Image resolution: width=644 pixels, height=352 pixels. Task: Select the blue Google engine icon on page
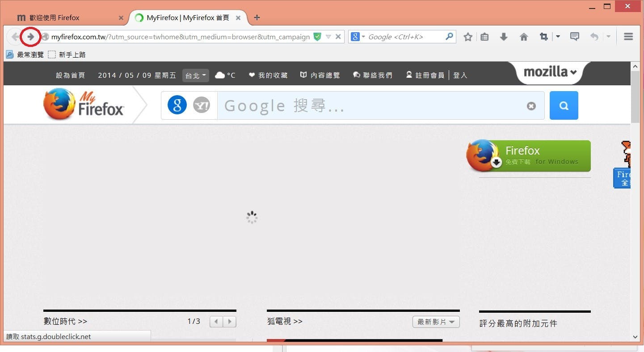177,105
